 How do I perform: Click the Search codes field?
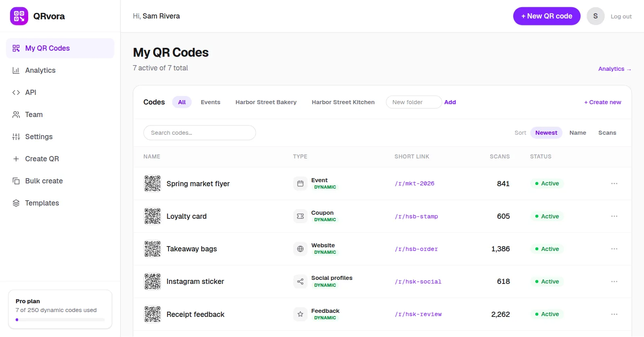pyautogui.click(x=200, y=133)
